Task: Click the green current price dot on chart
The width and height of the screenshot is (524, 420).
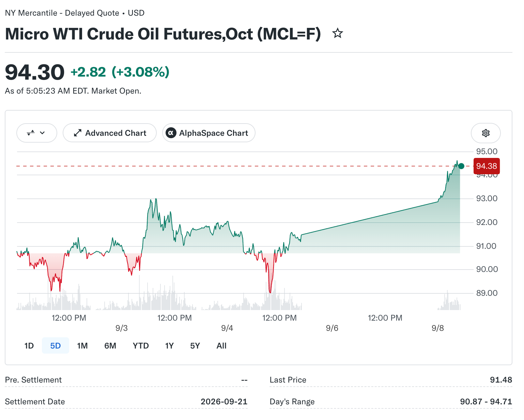Action: pyautogui.click(x=461, y=166)
